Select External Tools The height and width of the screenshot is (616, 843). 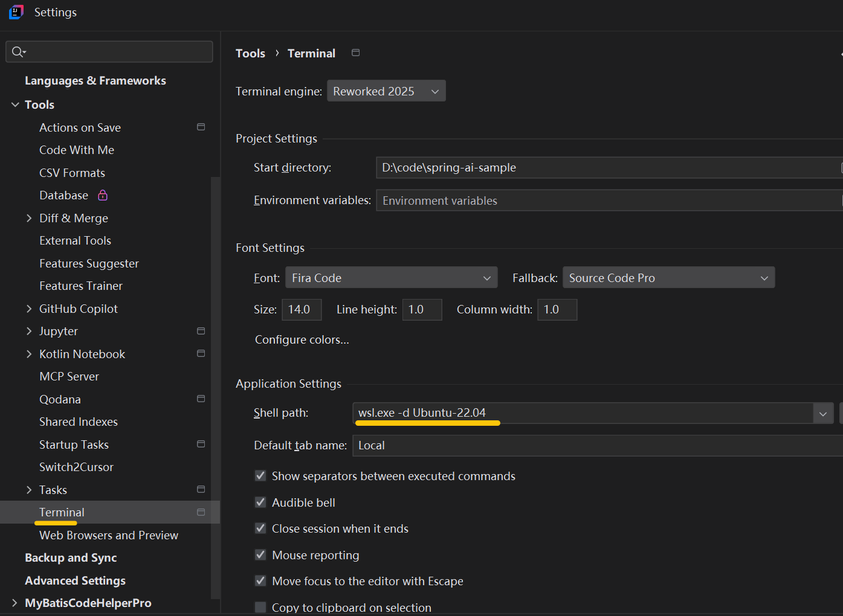(75, 240)
